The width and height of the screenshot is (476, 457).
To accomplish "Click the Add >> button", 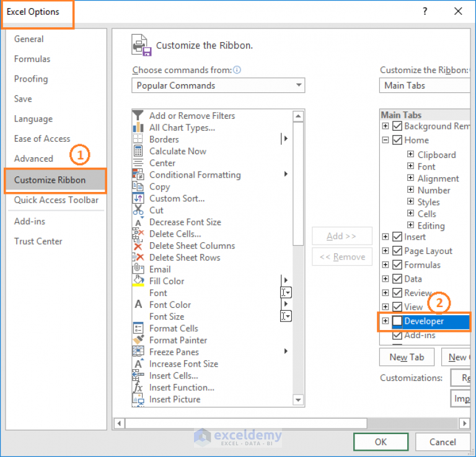I will pyautogui.click(x=342, y=236).
